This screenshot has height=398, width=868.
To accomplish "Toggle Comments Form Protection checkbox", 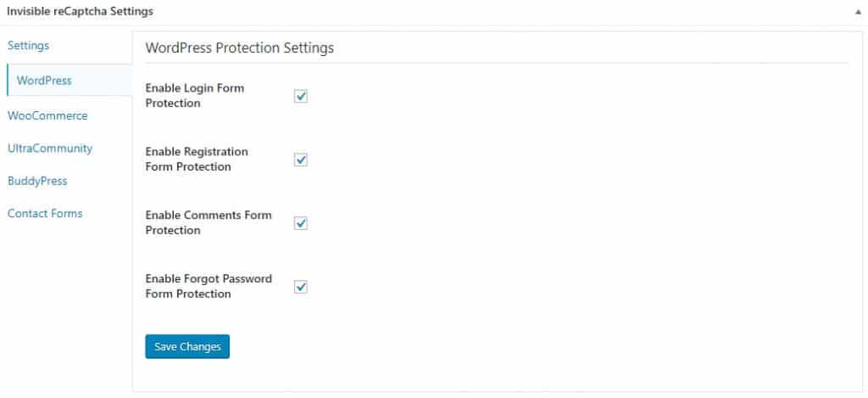I will pyautogui.click(x=301, y=223).
